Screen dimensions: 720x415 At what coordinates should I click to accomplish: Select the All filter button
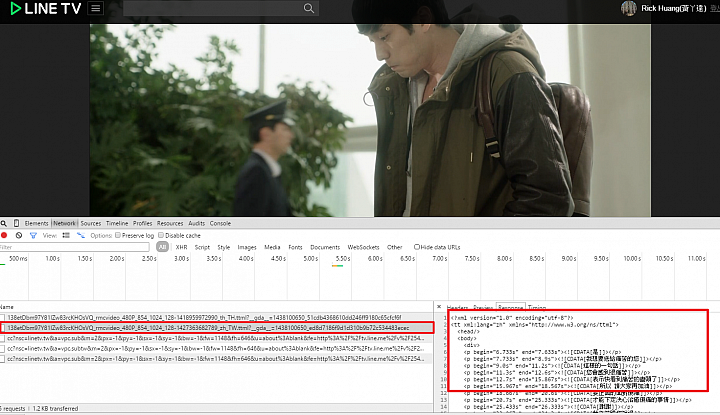[x=163, y=247]
